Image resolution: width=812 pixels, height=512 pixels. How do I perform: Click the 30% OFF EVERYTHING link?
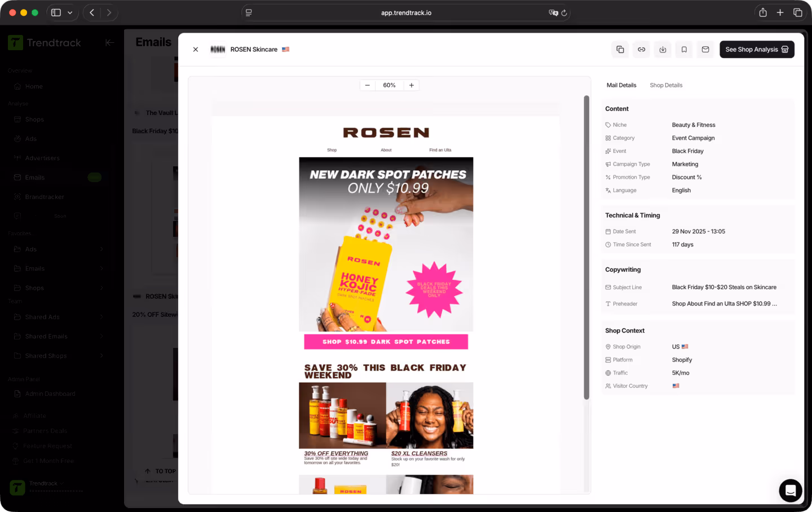pyautogui.click(x=336, y=453)
